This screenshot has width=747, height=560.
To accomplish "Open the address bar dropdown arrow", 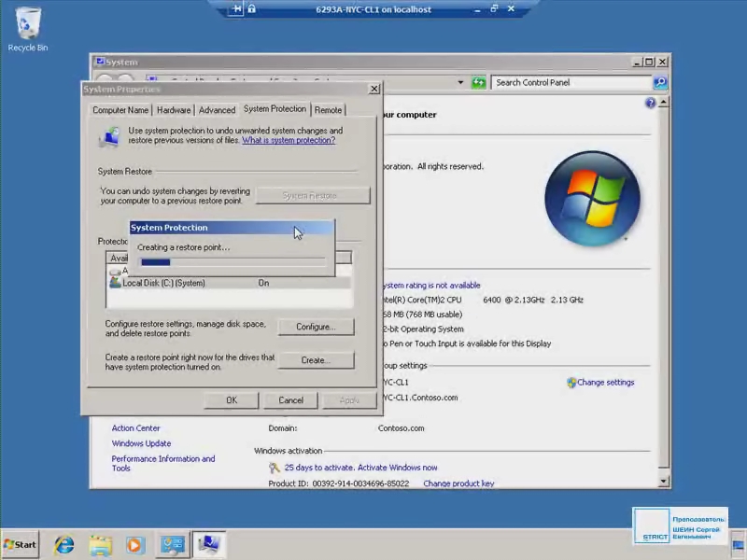I will [460, 82].
